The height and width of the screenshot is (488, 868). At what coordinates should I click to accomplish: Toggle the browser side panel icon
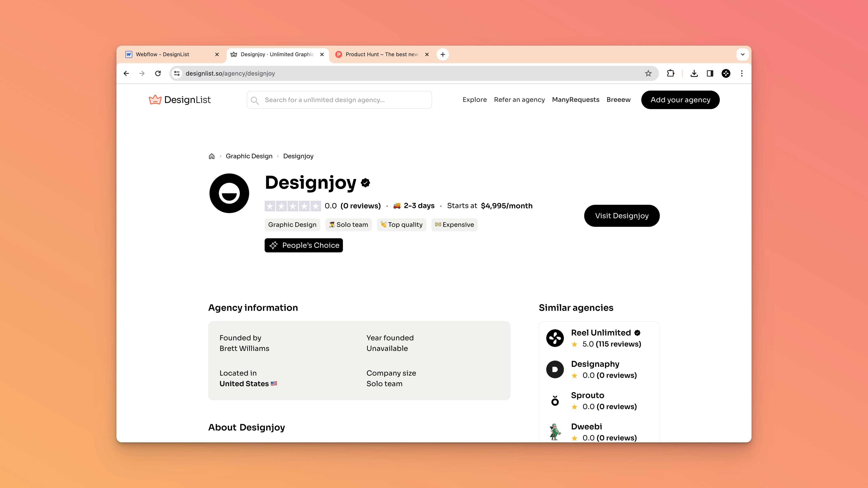pos(710,73)
